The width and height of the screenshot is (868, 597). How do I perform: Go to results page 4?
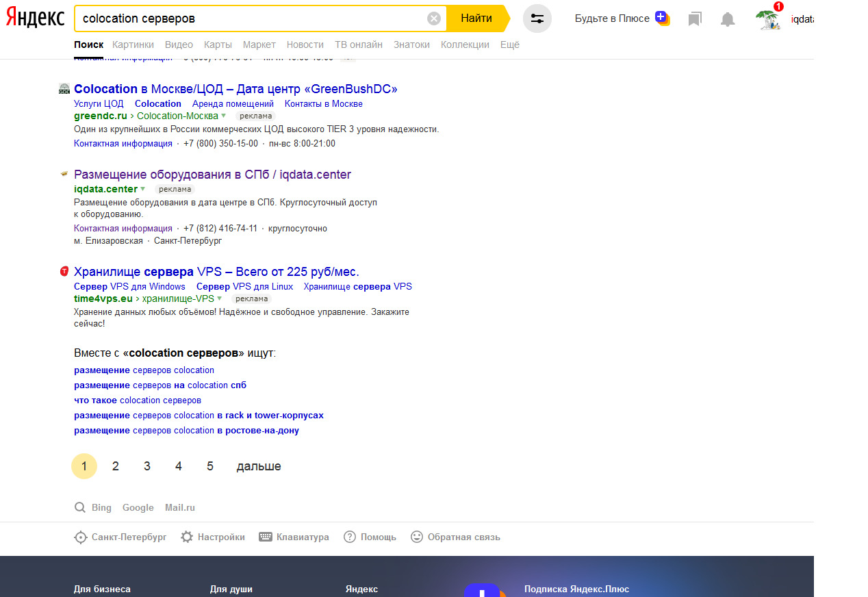[179, 466]
